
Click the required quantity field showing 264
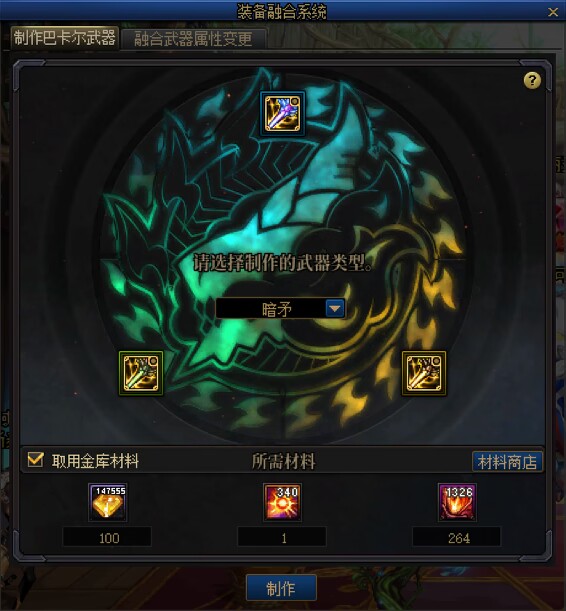(x=457, y=538)
